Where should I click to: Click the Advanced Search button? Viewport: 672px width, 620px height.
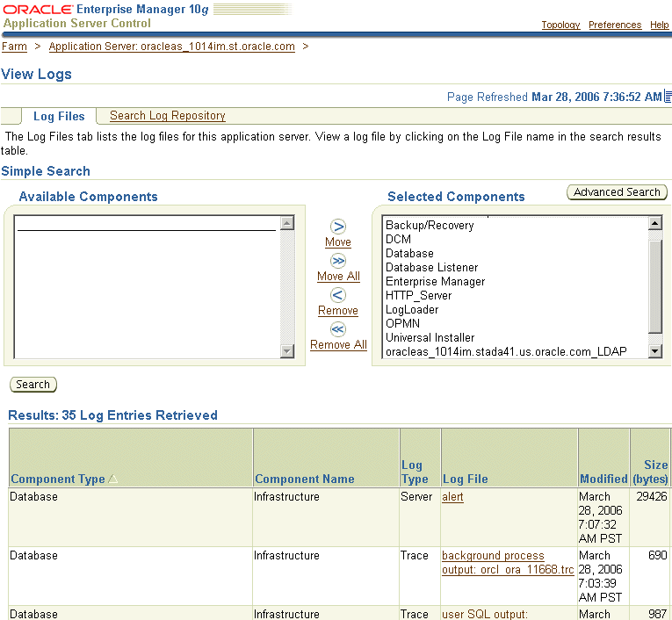click(617, 192)
